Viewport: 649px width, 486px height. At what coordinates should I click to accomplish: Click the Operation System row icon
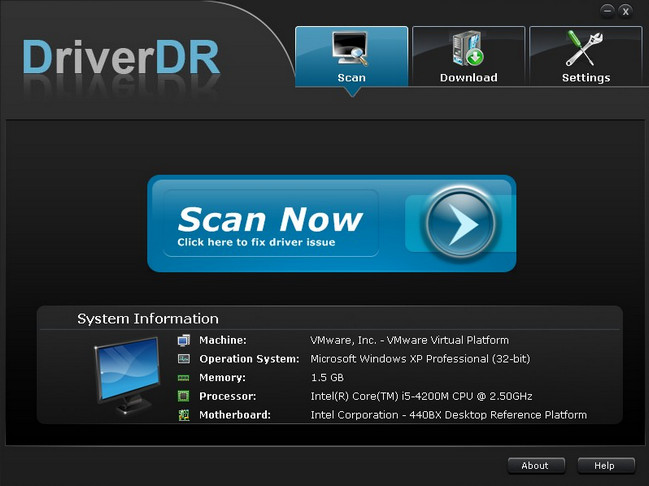[x=184, y=359]
